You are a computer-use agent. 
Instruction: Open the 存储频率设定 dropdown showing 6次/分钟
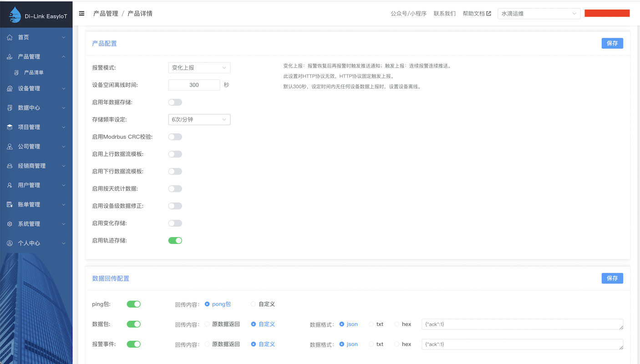tap(199, 120)
